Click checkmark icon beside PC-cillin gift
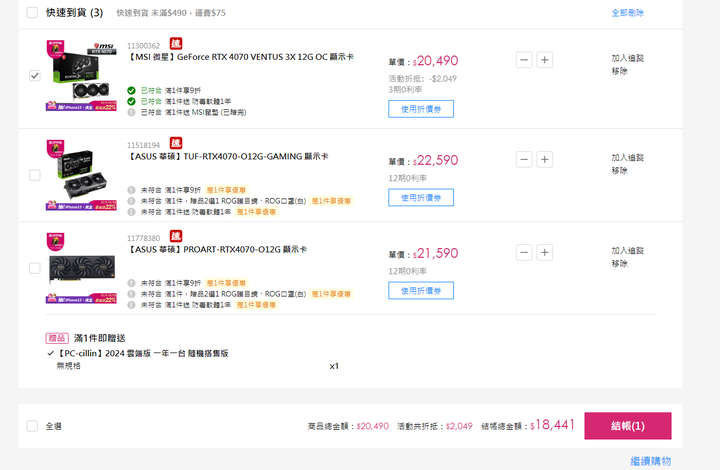Screen dimensions: 720x470 [x=51, y=353]
